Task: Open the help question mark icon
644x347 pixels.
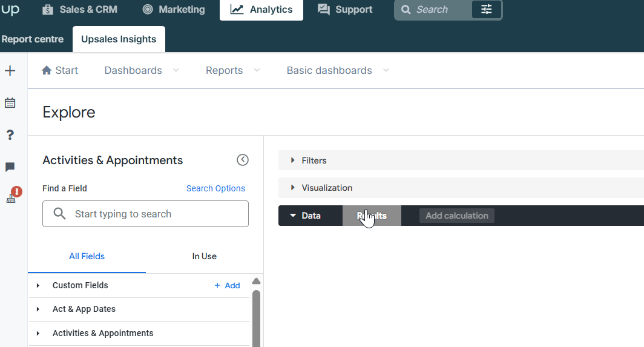Action: (10, 135)
